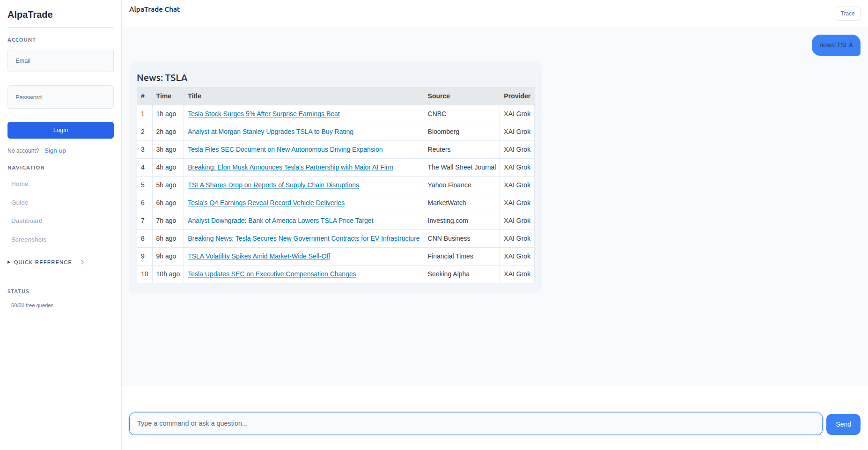Click the chat command input box
Image resolution: width=868 pixels, height=450 pixels.
point(476,424)
